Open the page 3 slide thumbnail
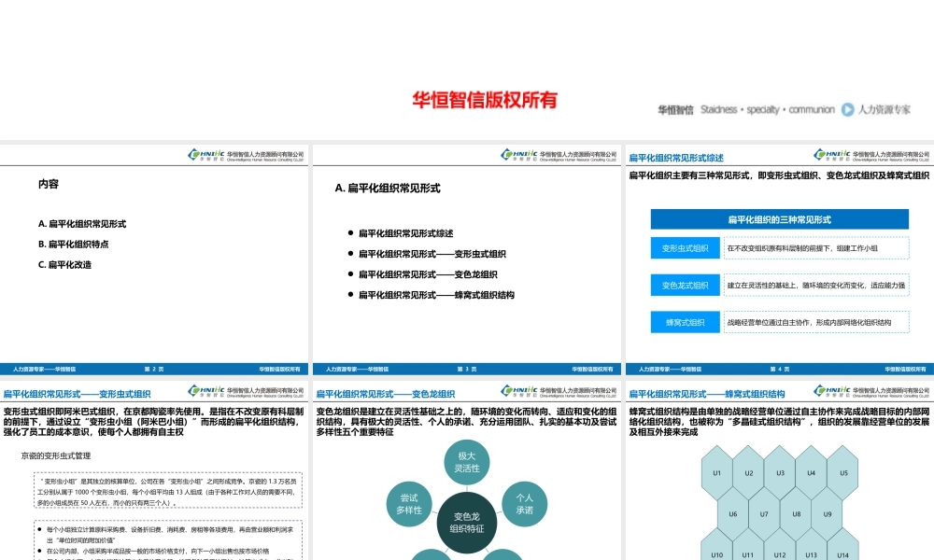934x560 pixels. [x=466, y=259]
